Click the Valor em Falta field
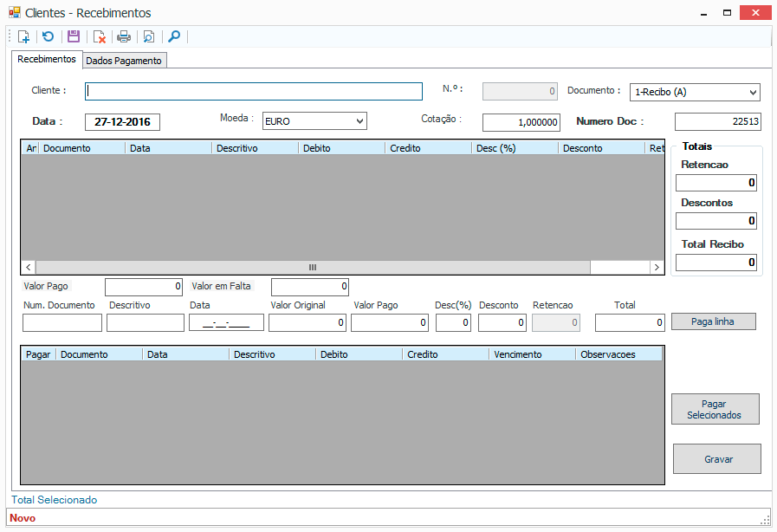Viewport: 777px width, 532px height. (x=310, y=287)
